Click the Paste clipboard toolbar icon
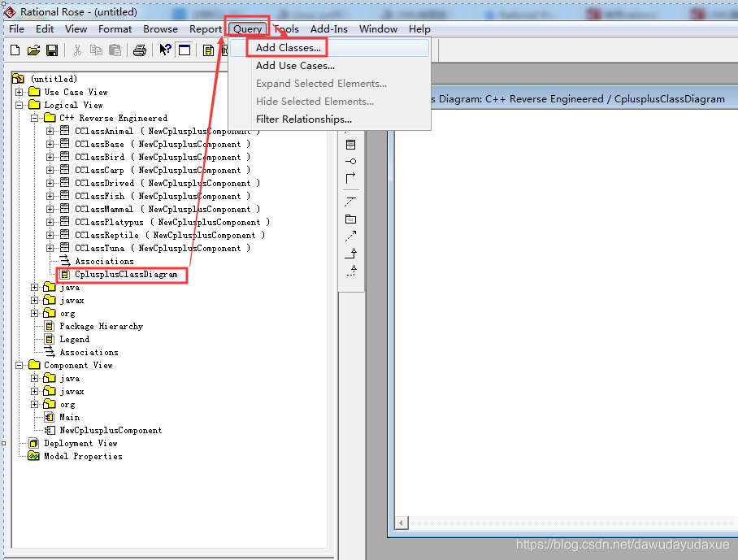The height and width of the screenshot is (560, 738). click(x=115, y=50)
